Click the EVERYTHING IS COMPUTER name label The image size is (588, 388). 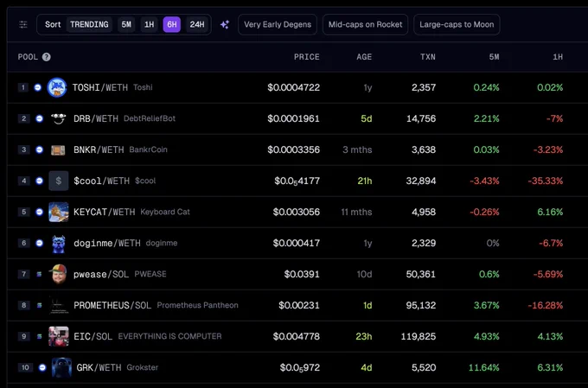point(169,336)
